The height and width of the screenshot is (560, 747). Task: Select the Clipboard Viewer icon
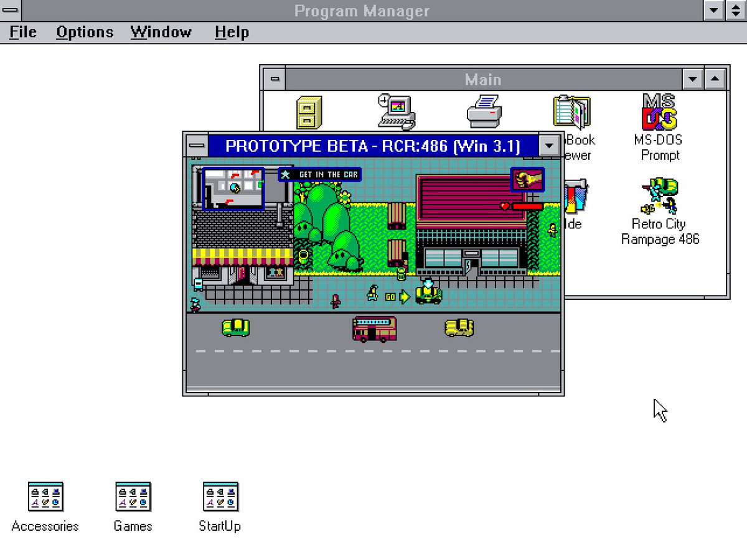pos(571,111)
